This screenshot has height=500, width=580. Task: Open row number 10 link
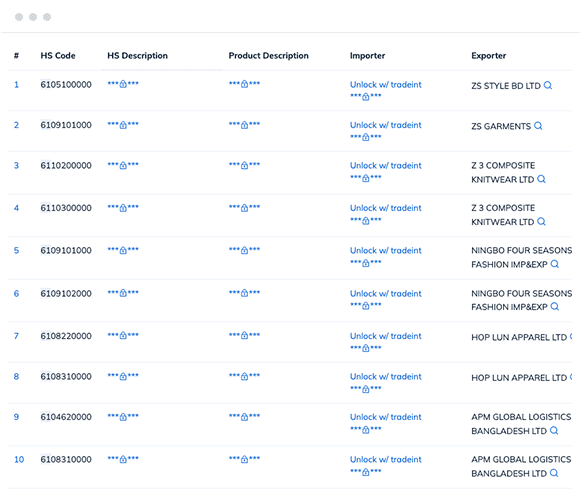[19, 459]
